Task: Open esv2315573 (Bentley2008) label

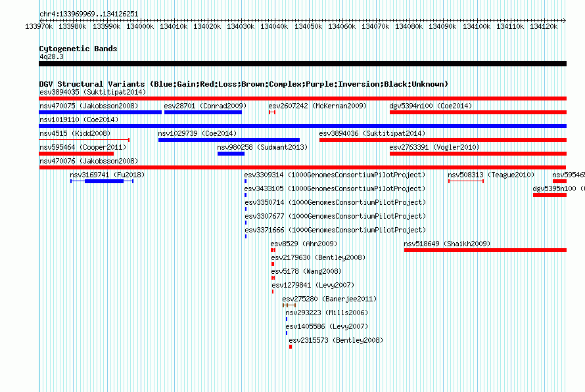Action: pos(336,340)
